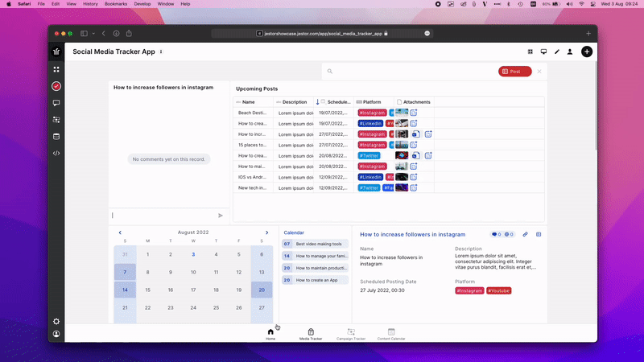Image resolution: width=644 pixels, height=362 pixels.
Task: Copy the record link with the chain icon
Action: coord(525,234)
